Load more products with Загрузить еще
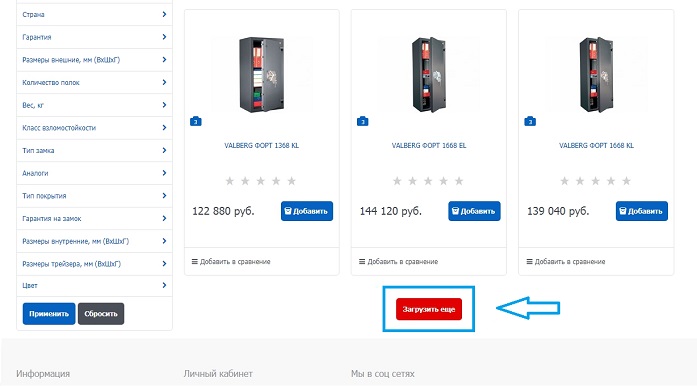The image size is (697, 386). (x=429, y=309)
